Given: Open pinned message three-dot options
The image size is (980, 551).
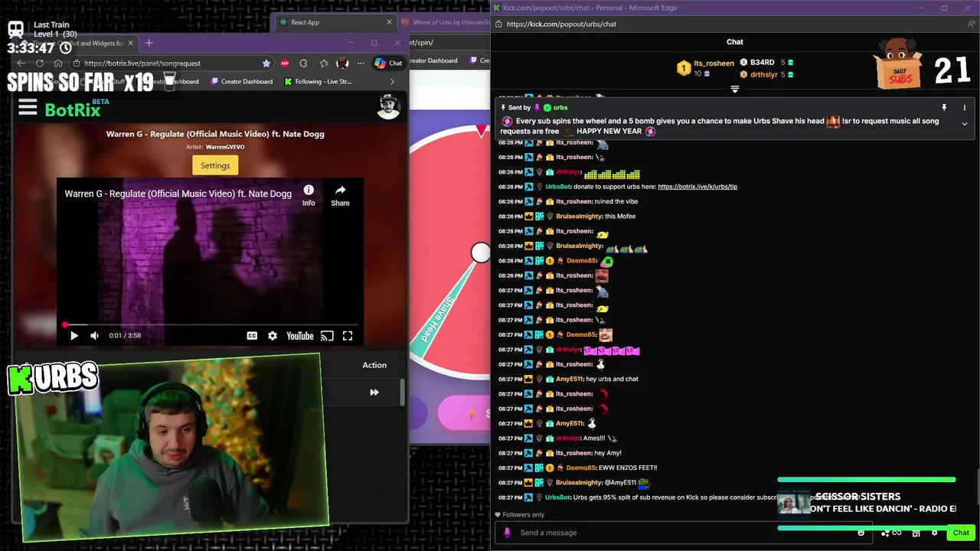Looking at the screenshot, I should pos(964,108).
